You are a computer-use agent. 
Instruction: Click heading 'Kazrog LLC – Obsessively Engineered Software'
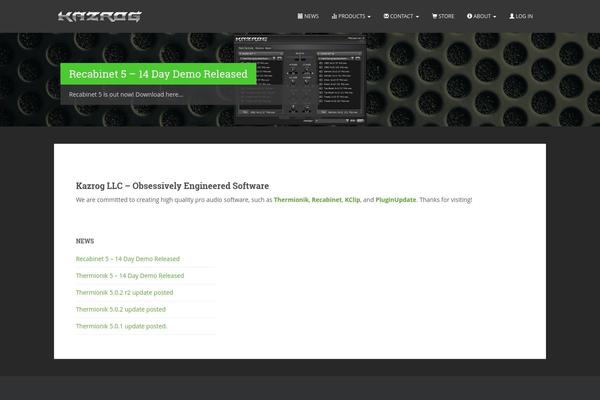click(172, 186)
